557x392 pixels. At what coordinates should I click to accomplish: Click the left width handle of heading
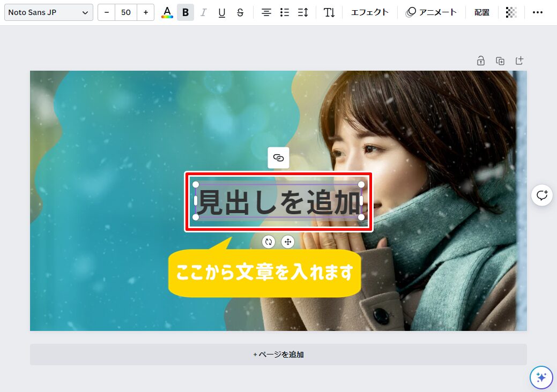click(195, 201)
